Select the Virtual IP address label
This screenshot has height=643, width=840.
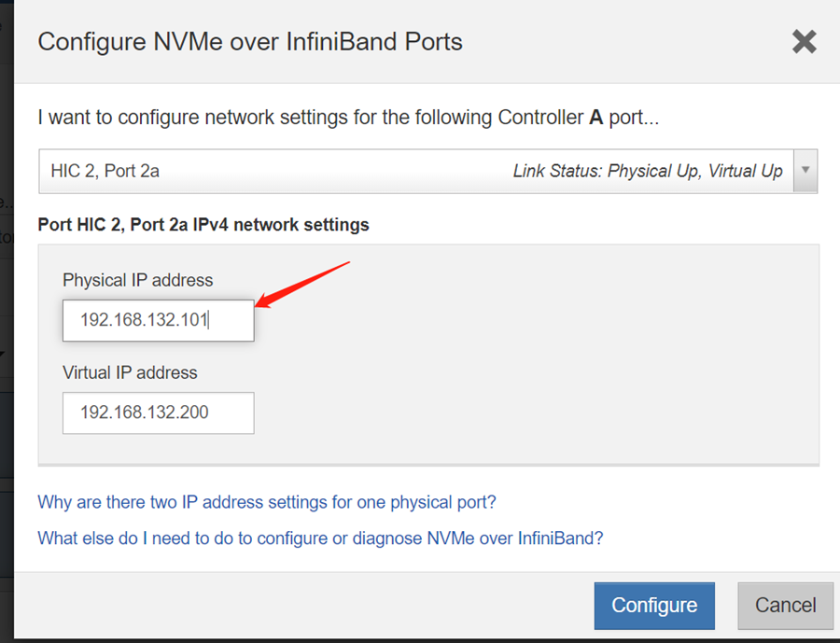coord(130,373)
